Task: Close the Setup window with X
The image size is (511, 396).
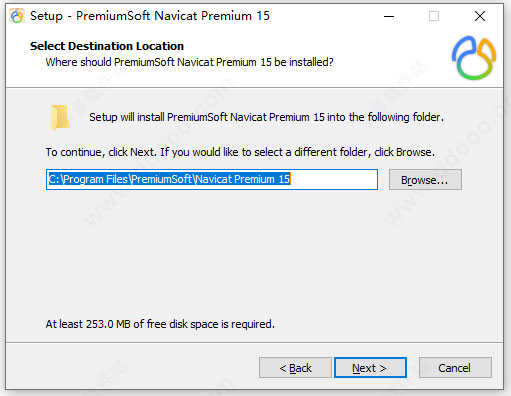Action: (480, 16)
